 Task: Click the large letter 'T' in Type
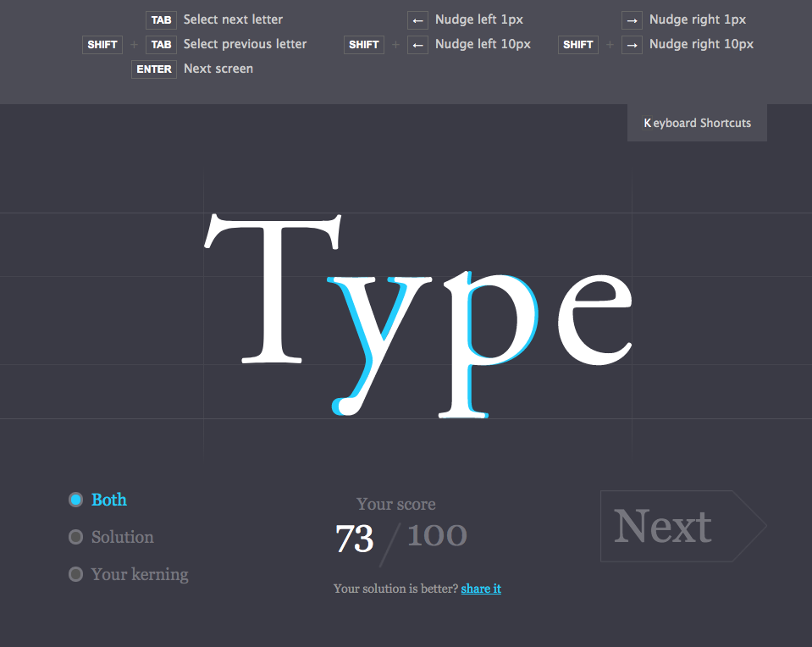273,288
